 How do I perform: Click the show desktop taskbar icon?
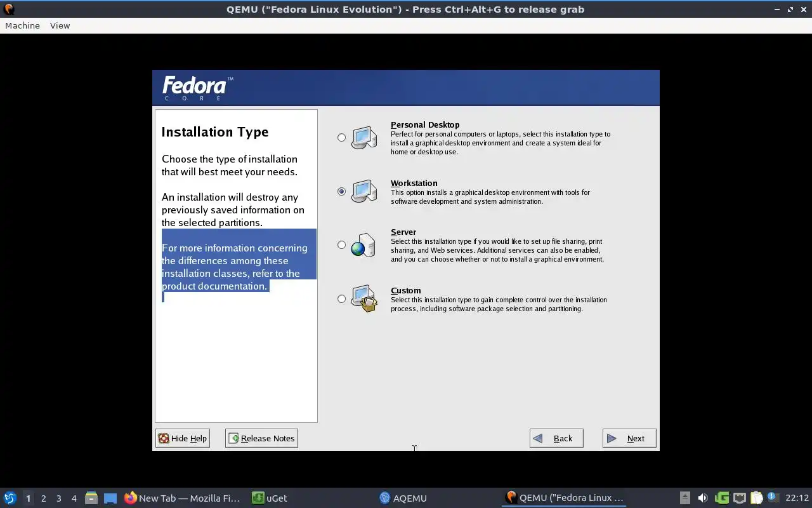point(110,498)
